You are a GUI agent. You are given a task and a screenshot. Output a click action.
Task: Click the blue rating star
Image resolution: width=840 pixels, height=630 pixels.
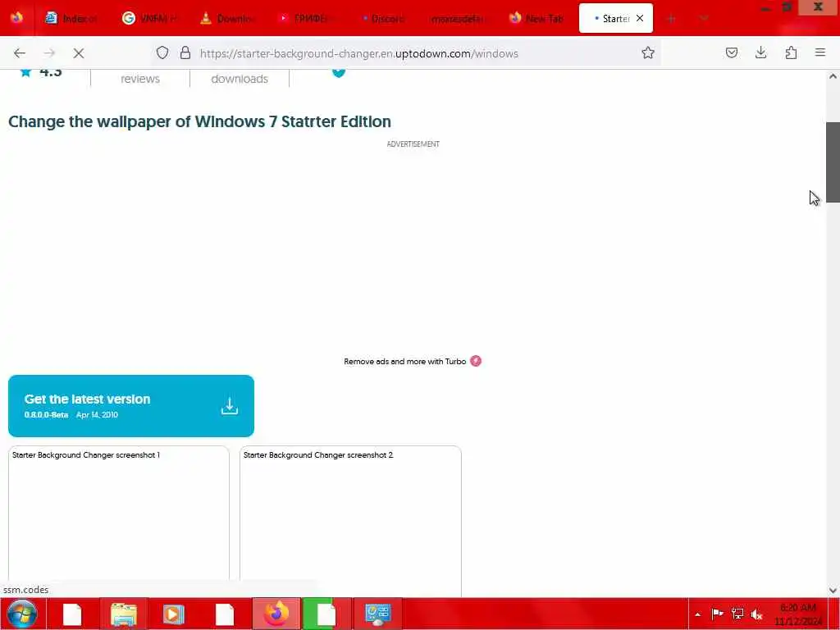point(25,72)
